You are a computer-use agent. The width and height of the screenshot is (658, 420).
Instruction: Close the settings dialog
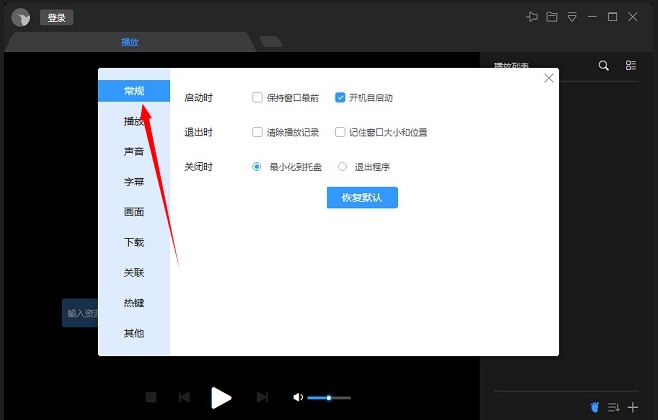pos(548,78)
